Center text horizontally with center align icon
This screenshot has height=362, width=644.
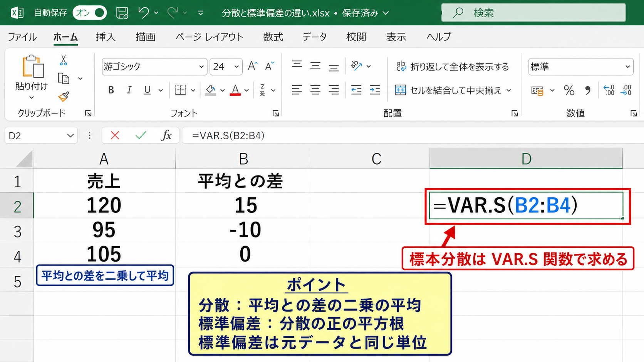coord(315,90)
